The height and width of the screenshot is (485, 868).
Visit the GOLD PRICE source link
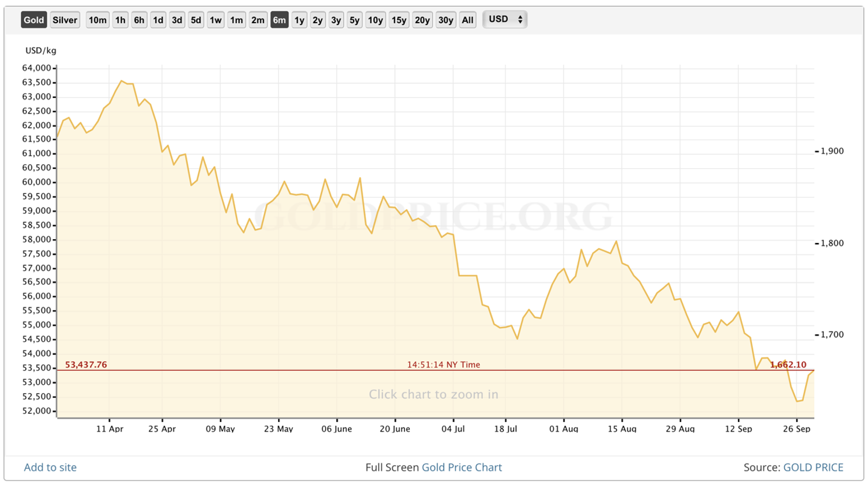click(813, 467)
